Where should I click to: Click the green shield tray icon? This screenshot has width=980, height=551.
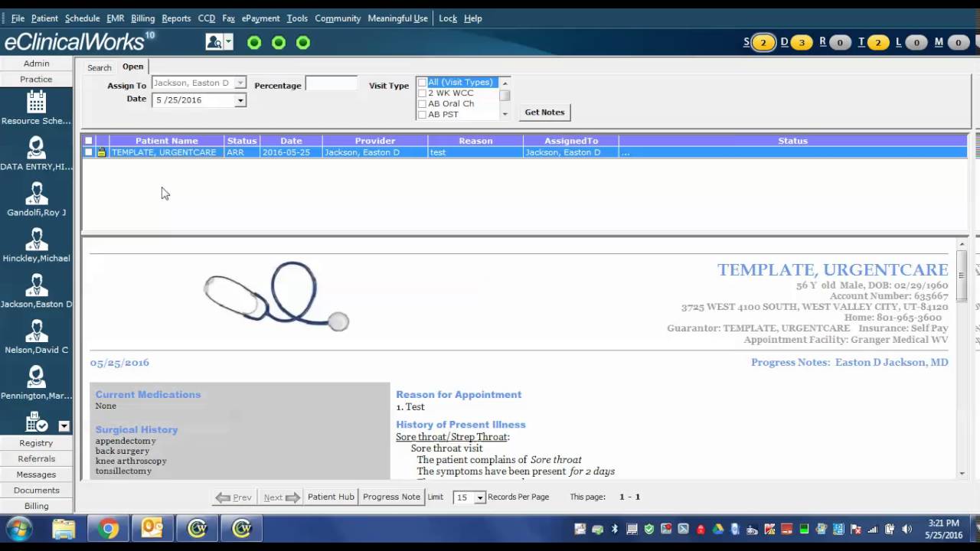[649, 529]
